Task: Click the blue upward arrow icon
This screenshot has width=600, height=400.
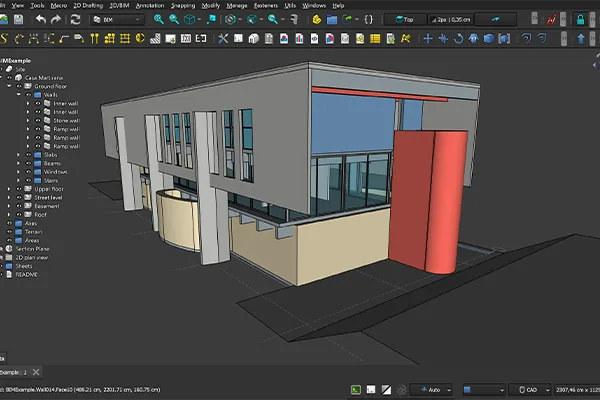Action: click(x=581, y=38)
